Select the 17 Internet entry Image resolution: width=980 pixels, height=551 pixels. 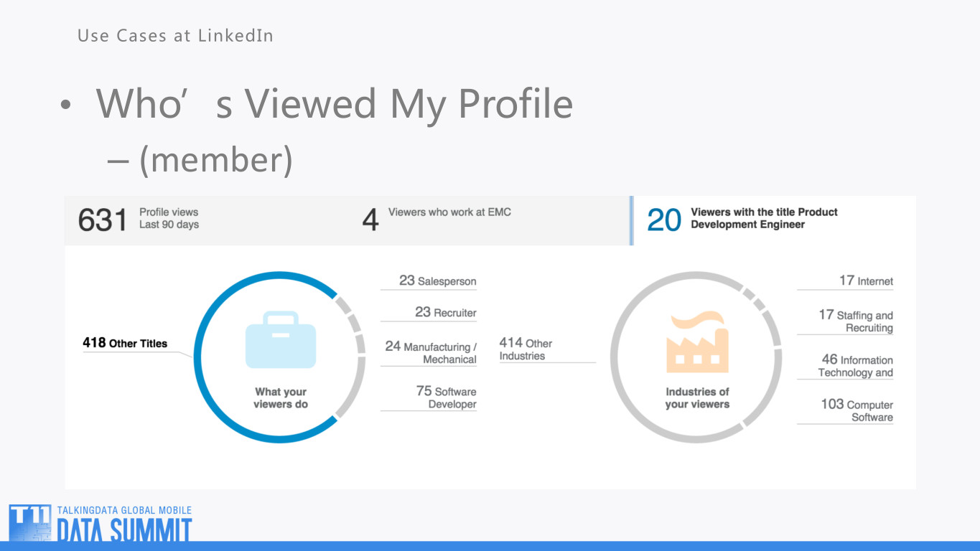tap(845, 281)
